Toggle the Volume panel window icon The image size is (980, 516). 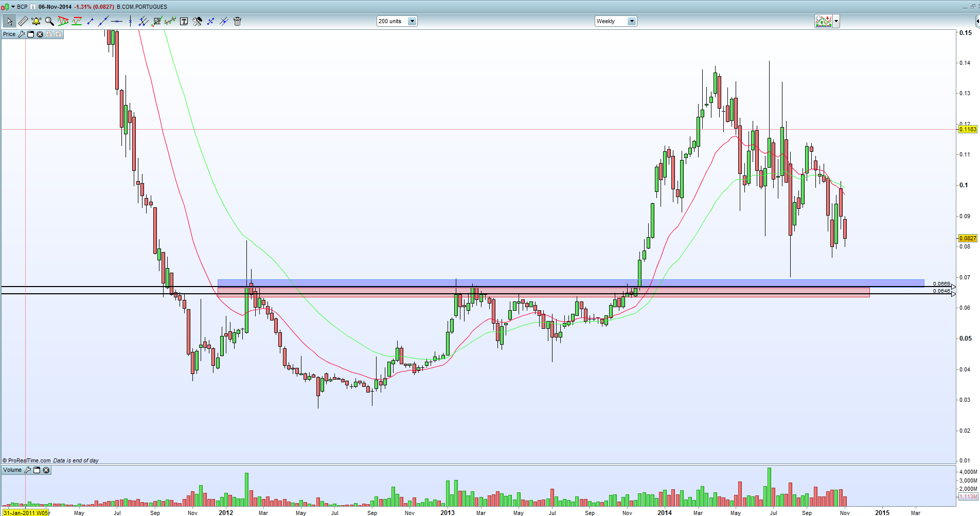click(x=37, y=470)
